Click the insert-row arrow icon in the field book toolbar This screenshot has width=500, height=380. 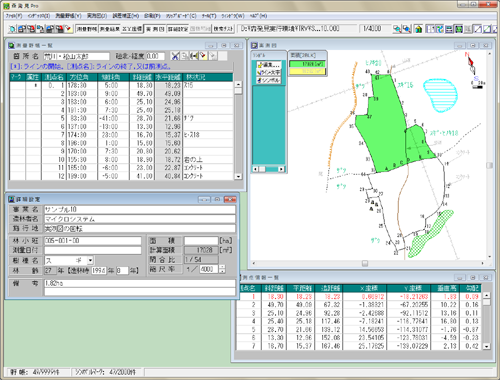pos(194,56)
